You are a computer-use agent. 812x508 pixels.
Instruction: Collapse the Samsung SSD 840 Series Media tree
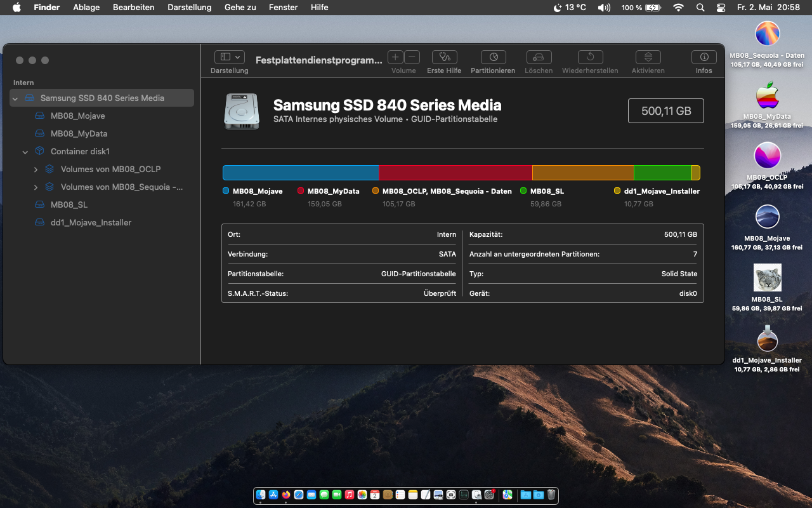[x=15, y=98]
